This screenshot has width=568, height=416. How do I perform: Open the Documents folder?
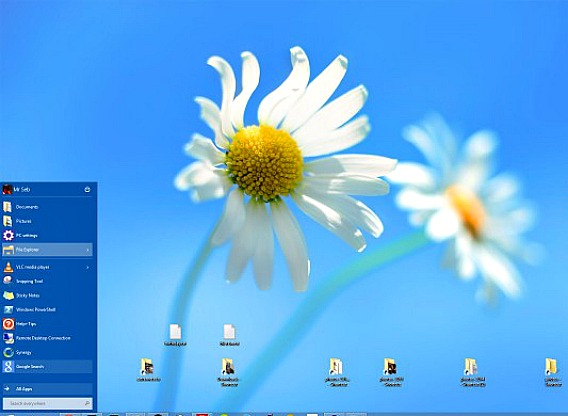point(47,207)
